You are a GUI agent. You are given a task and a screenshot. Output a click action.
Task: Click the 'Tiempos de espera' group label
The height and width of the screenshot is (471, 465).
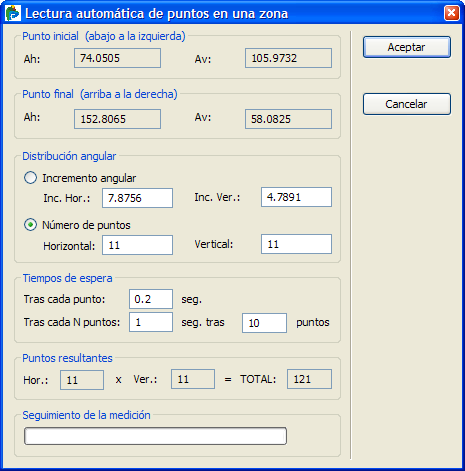click(67, 278)
